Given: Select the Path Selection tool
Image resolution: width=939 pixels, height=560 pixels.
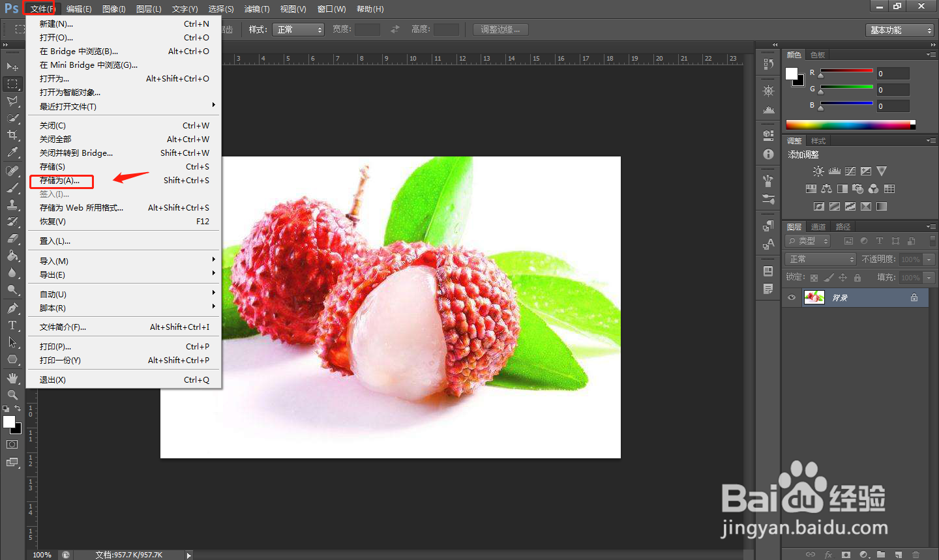Looking at the screenshot, I should 12,342.
